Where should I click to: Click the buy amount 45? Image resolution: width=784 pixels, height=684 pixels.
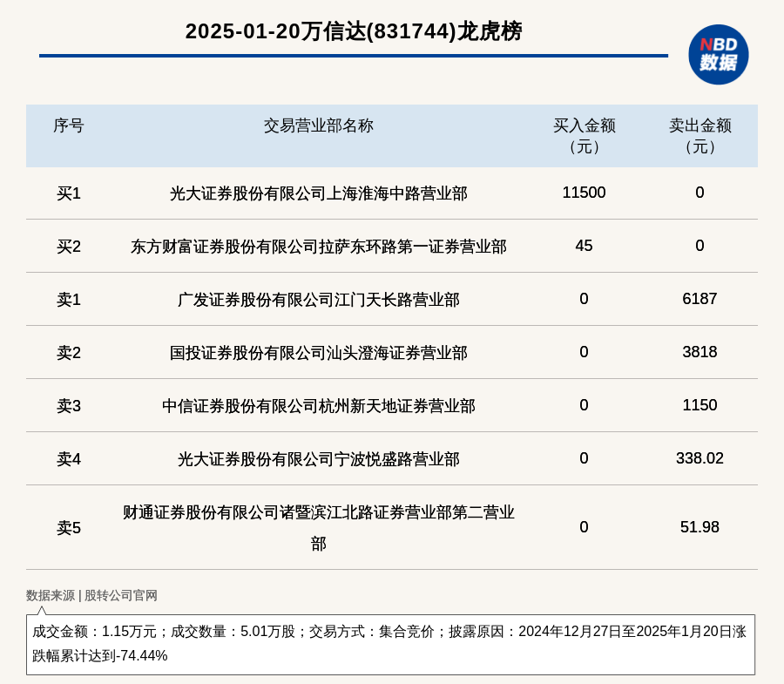(x=584, y=246)
